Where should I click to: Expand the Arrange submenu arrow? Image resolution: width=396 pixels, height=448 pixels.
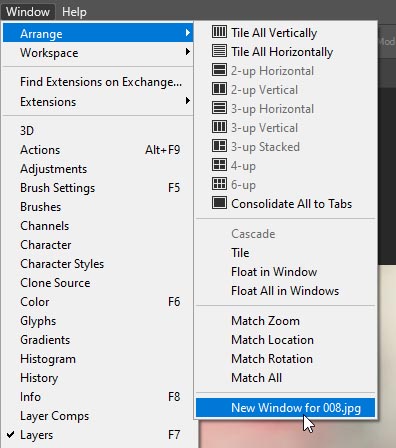point(188,33)
